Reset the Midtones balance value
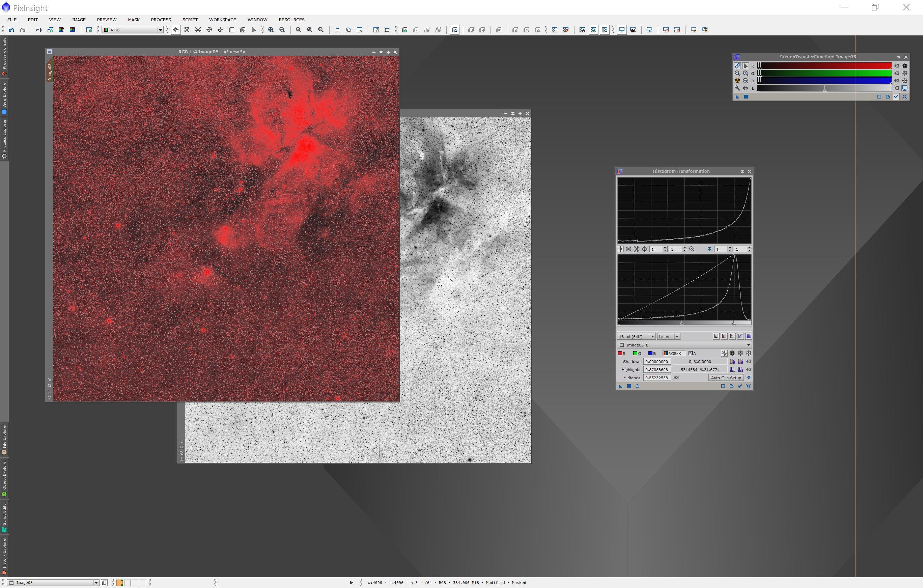The width and height of the screenshot is (923, 588). point(676,378)
